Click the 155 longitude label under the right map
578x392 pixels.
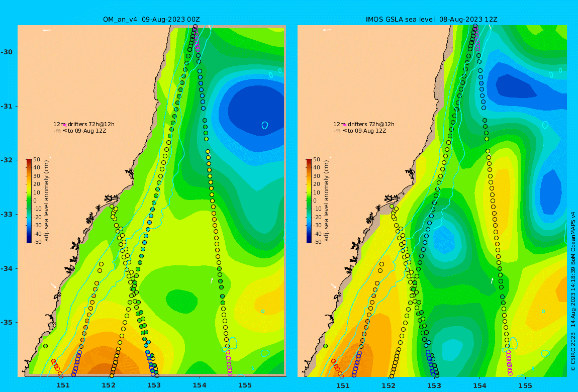tap(525, 385)
